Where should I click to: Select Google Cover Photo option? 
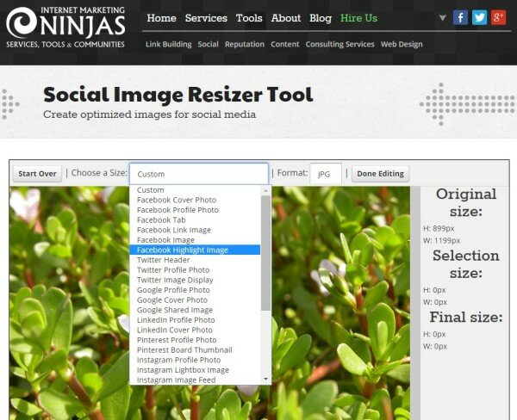tap(195, 300)
